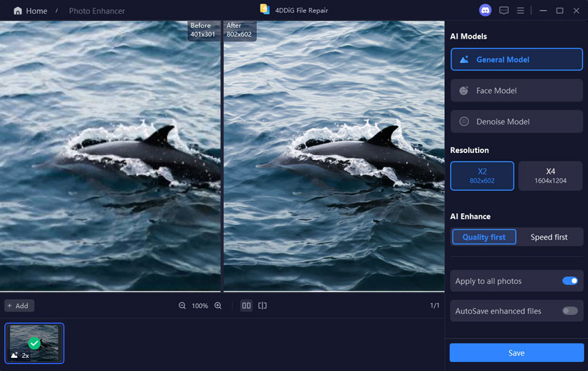Switch to Speed first mode
Image resolution: width=588 pixels, height=371 pixels.
point(549,237)
